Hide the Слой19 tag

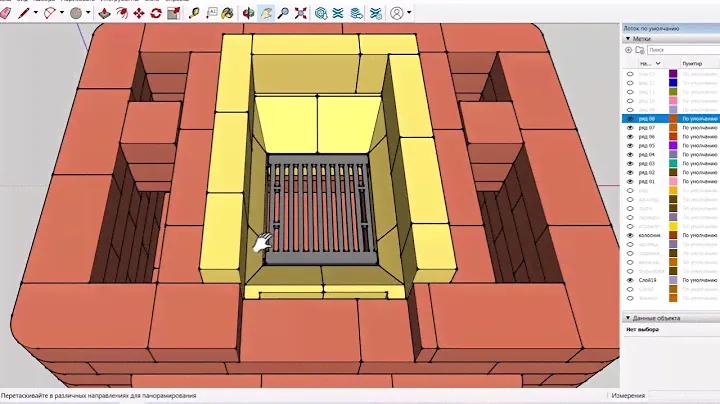pyautogui.click(x=630, y=280)
